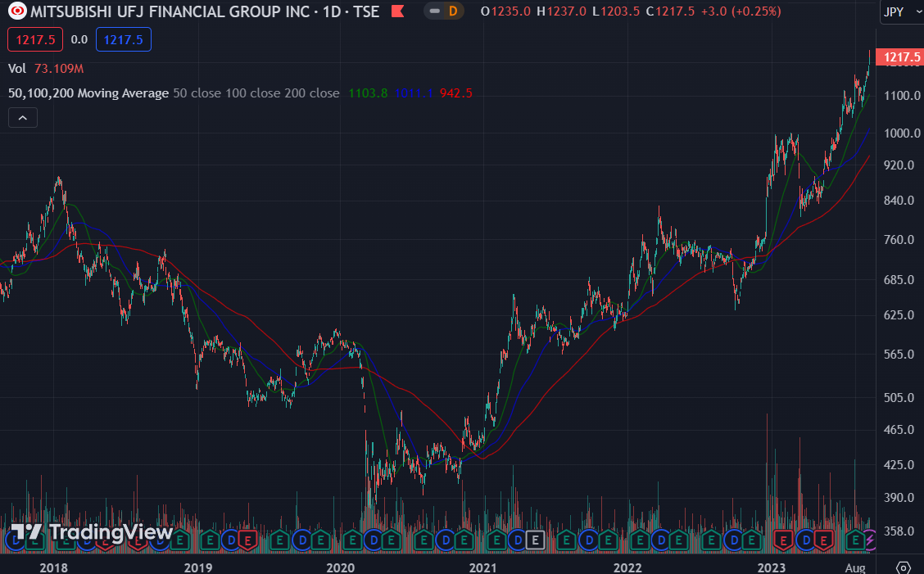Viewport: 924px width, 574px height.
Task: Click the blue 1011.1 moving average value
Action: pos(414,93)
